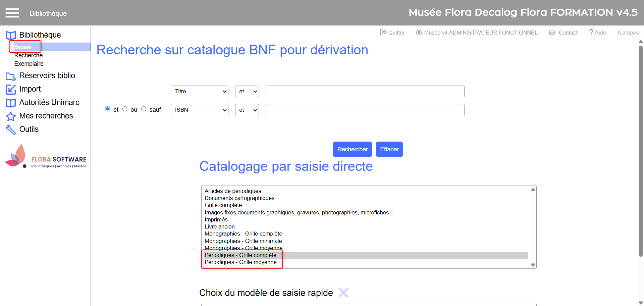This screenshot has height=306, width=644.
Task: Open the ISBN search field dropdown
Action: [199, 110]
